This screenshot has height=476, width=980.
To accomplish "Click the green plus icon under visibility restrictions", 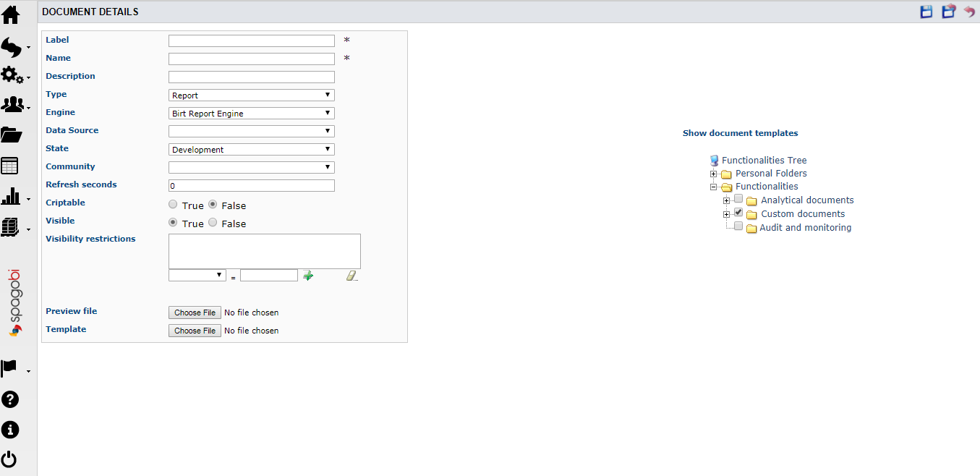I will pyautogui.click(x=308, y=275).
